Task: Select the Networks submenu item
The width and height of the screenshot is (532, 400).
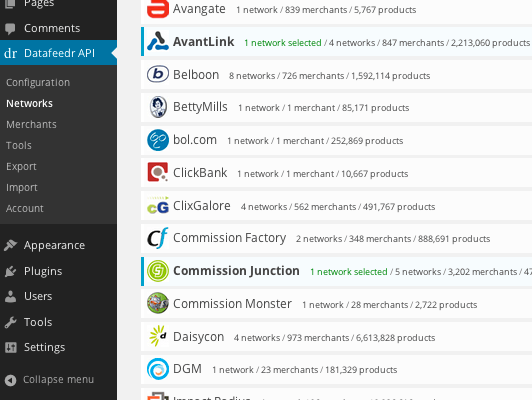Action: coord(30,103)
